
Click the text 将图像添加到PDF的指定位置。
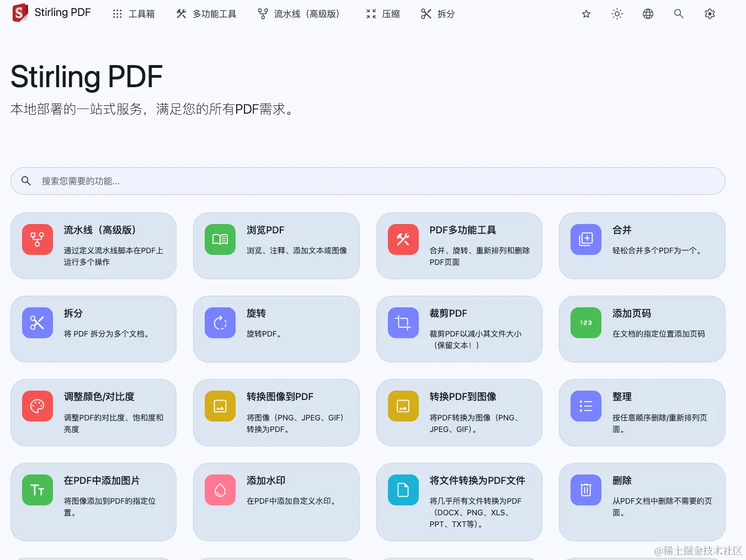pyautogui.click(x=110, y=506)
